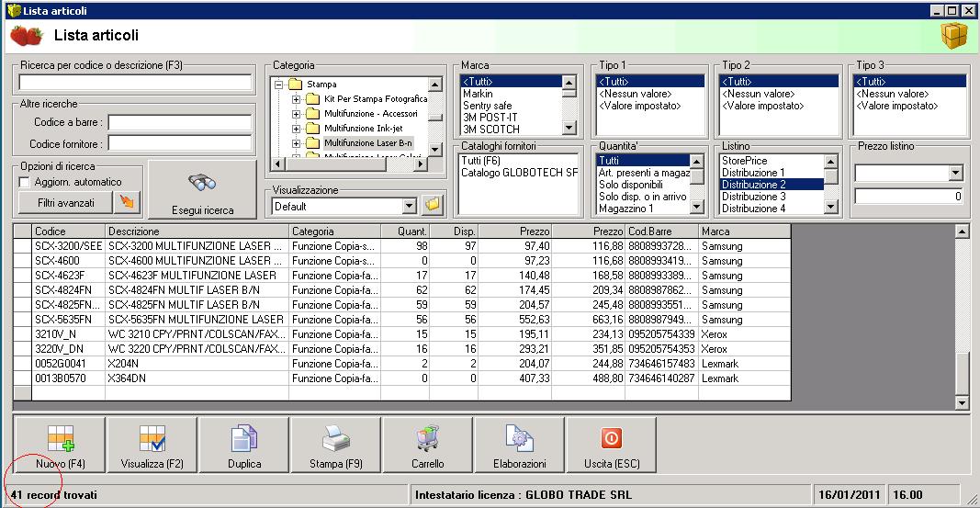
Task: Select Multifunzione Laser B-n folder
Action: (368, 143)
